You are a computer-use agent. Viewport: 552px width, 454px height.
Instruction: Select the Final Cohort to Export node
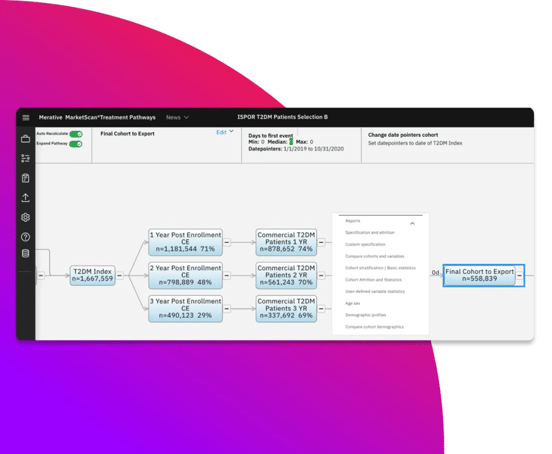click(x=479, y=275)
